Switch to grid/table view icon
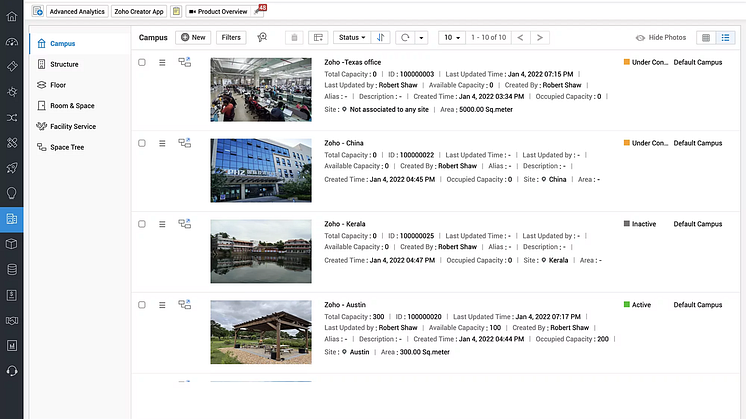Image resolution: width=746 pixels, height=419 pixels. click(x=706, y=38)
